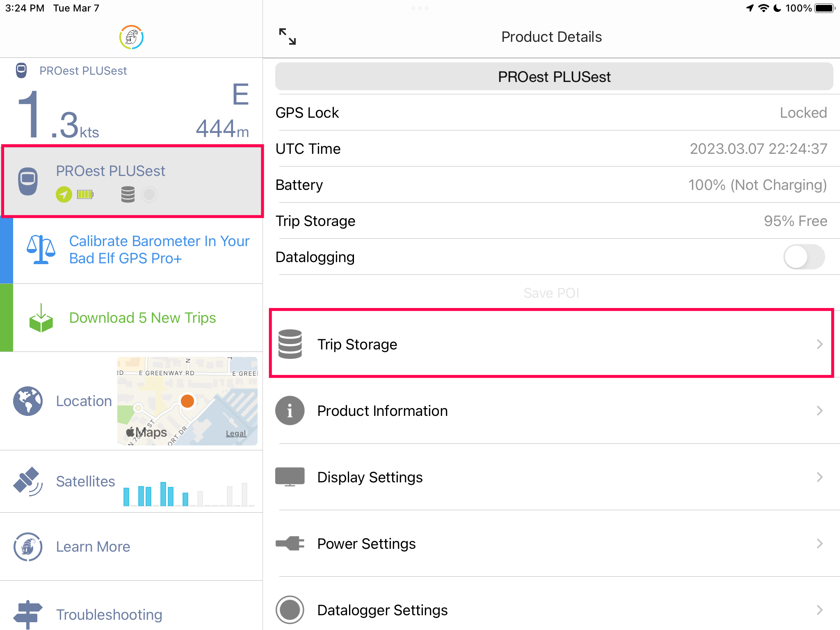Image resolution: width=840 pixels, height=630 pixels.
Task: Tap the Satellites dish icon
Action: (27, 481)
